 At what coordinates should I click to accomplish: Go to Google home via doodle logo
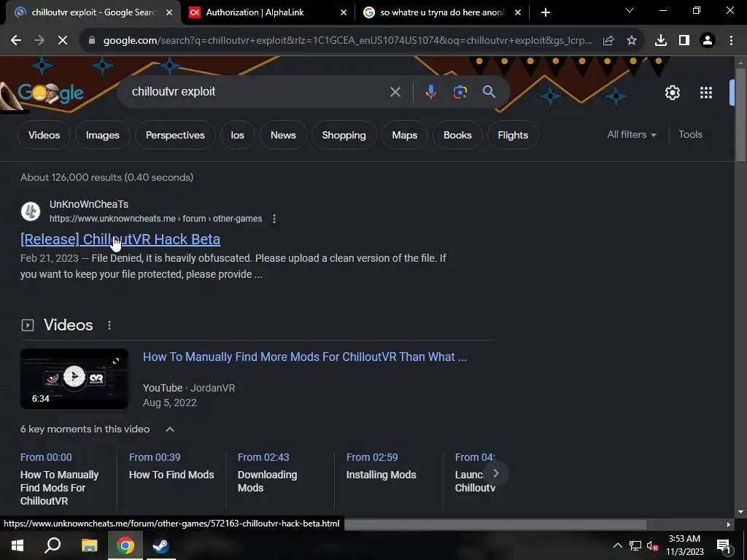50,93
